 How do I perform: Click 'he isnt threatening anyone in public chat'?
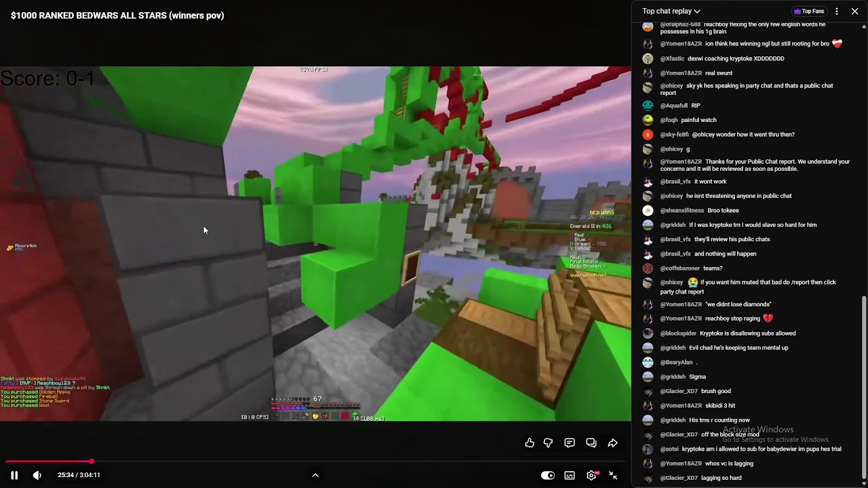(x=738, y=196)
